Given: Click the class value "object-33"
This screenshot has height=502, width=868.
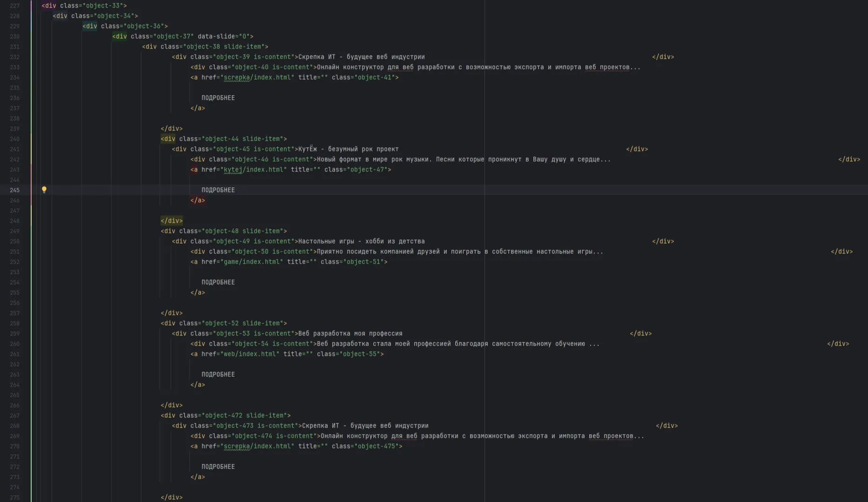Looking at the screenshot, I should coord(104,6).
